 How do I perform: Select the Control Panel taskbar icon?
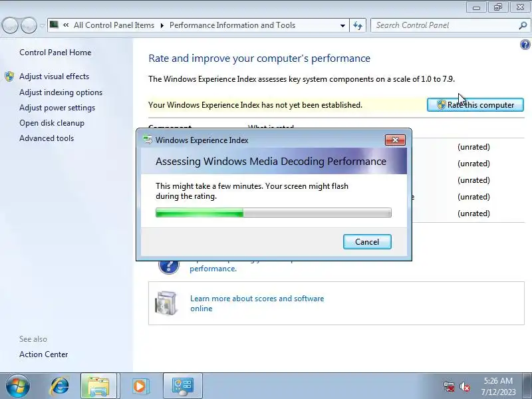(182, 386)
